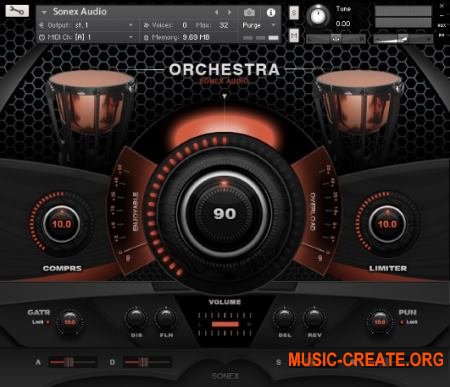Toggle the GATR Link switch
450x387 pixels.
tap(48, 322)
